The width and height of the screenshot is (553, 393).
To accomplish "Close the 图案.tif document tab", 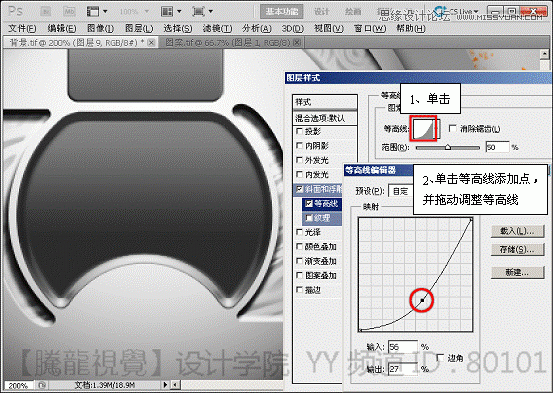I will click(297, 43).
